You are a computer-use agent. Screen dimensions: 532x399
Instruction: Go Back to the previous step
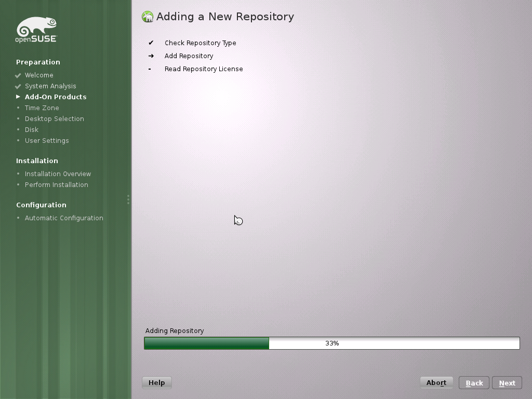coord(474,383)
